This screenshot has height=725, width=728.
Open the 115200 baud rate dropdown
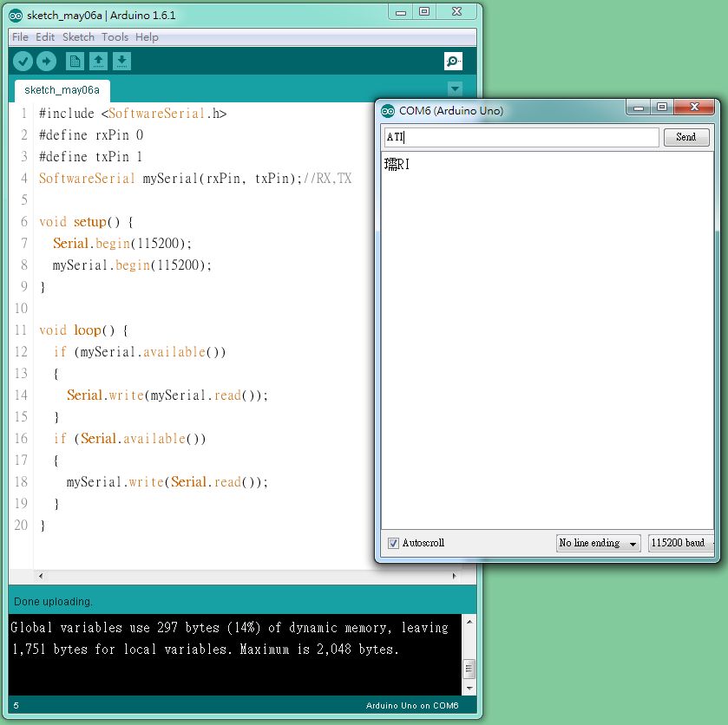pos(681,543)
